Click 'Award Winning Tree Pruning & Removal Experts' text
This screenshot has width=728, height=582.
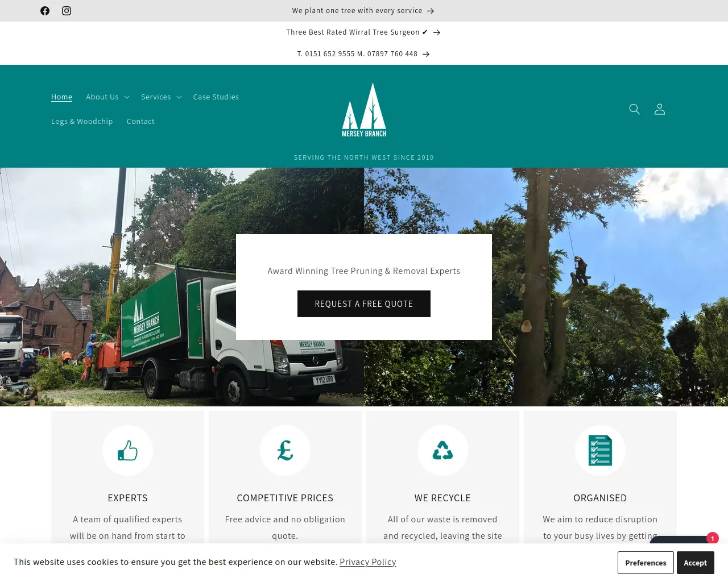point(364,271)
